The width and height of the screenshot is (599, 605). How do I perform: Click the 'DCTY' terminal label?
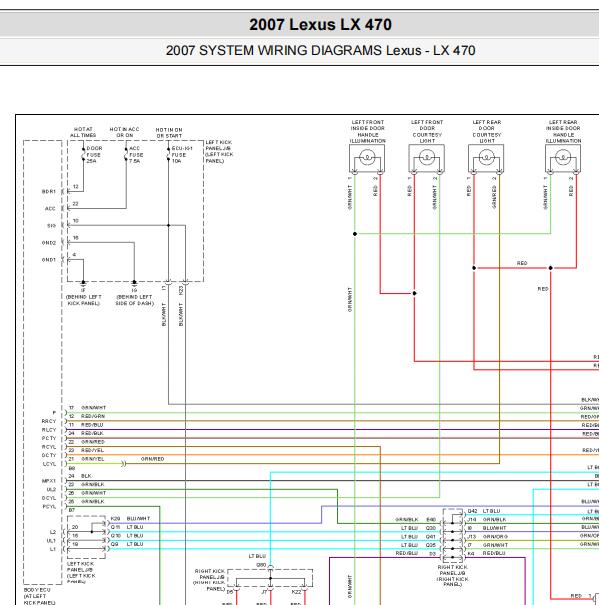(x=49, y=455)
